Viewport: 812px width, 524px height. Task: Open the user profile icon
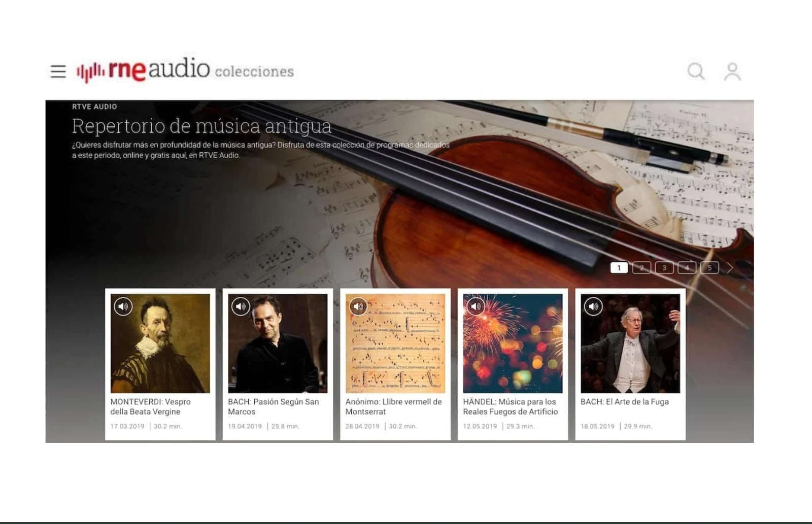pos(732,72)
